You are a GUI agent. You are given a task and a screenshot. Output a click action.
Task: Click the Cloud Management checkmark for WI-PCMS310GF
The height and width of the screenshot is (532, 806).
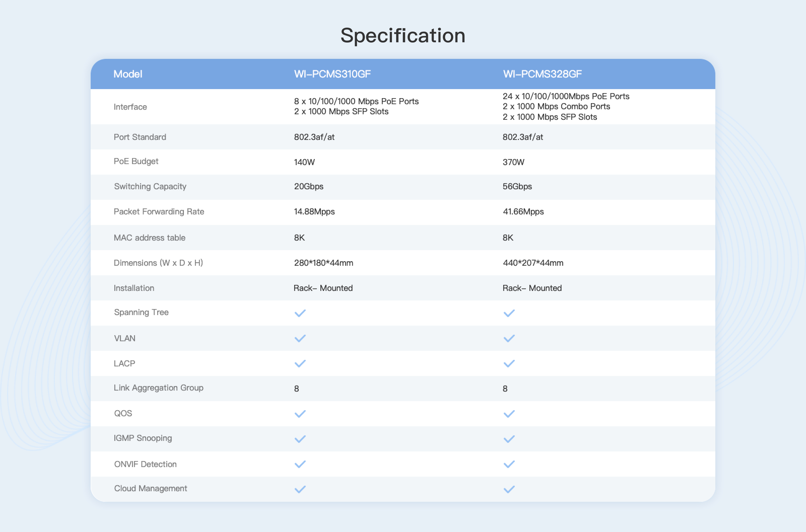click(300, 489)
